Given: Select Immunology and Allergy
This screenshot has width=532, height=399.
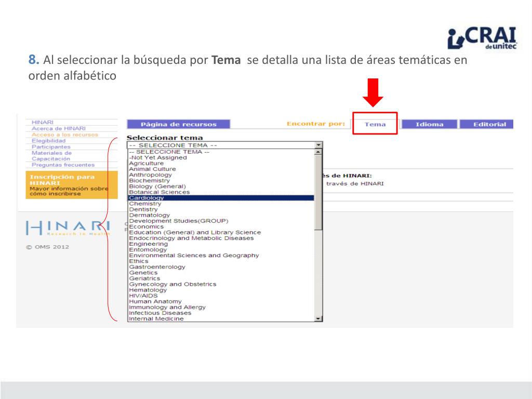Looking at the screenshot, I should pos(221,308).
